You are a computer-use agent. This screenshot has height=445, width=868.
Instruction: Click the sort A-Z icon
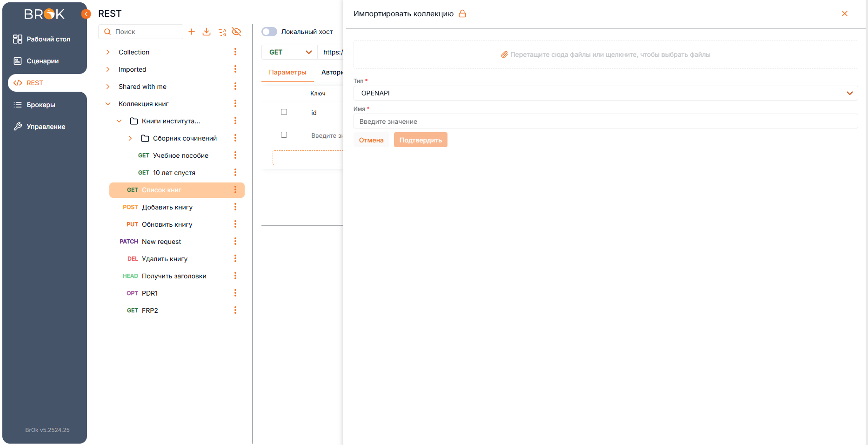tap(222, 32)
